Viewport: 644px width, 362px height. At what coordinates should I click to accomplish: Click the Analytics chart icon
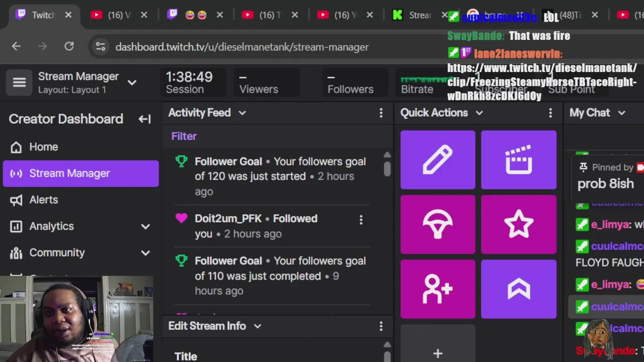click(16, 226)
